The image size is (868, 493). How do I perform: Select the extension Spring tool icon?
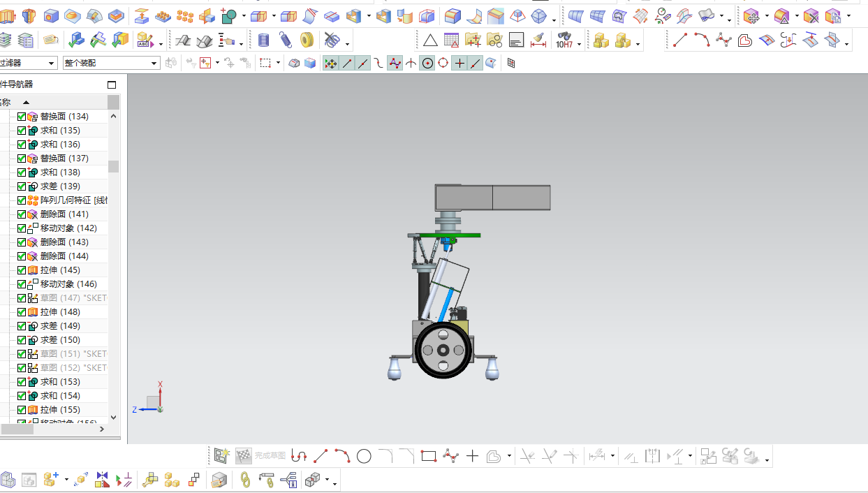(285, 41)
